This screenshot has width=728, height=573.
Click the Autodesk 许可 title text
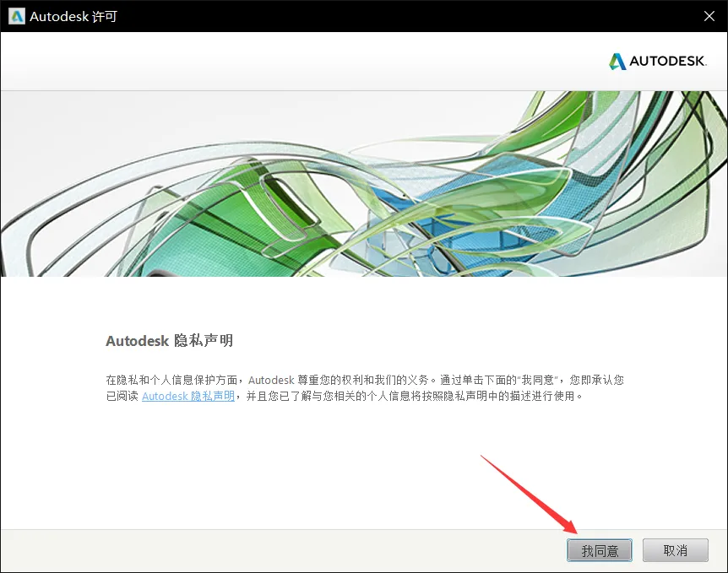pos(73,16)
